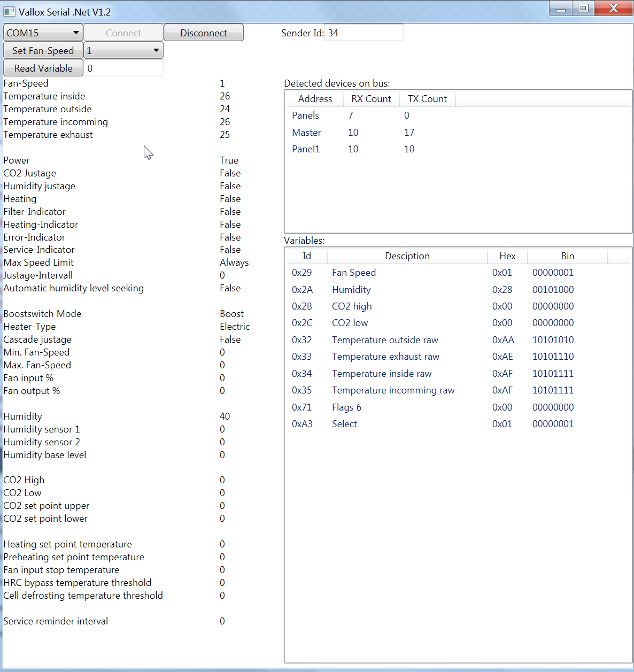Click the Temperature outside label

point(48,109)
